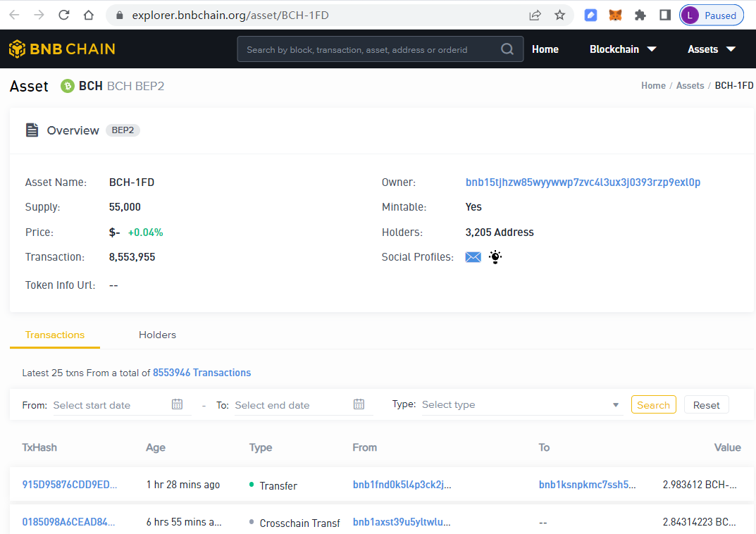Click the +0.04% price change
Viewport: 756px width, 534px height.
[x=146, y=232]
